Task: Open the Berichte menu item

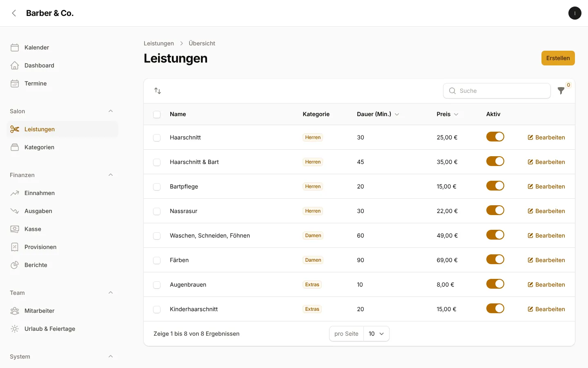Action: point(62,265)
